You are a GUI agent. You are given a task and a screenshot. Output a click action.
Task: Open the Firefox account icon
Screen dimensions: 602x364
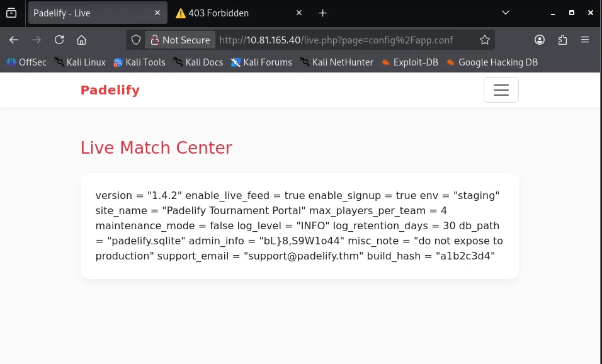tap(540, 40)
